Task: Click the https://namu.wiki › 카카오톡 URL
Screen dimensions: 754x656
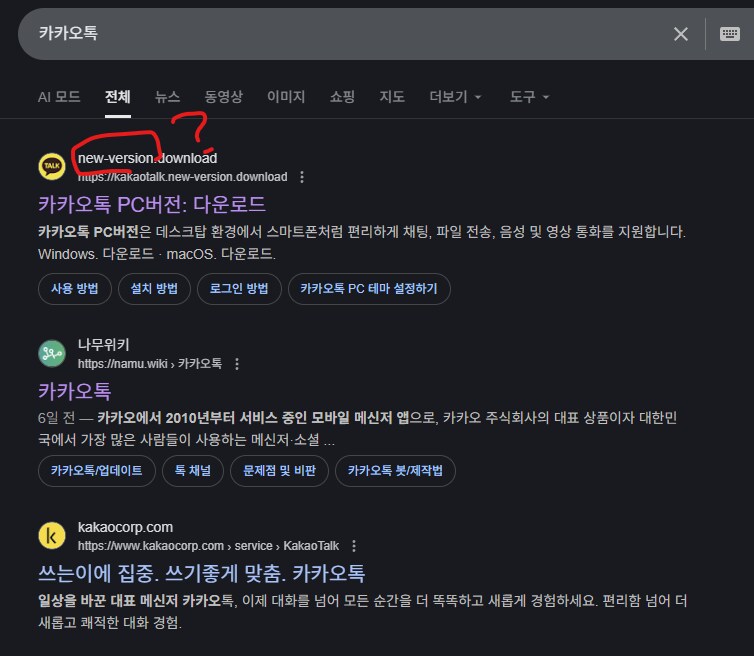Action: click(150, 364)
